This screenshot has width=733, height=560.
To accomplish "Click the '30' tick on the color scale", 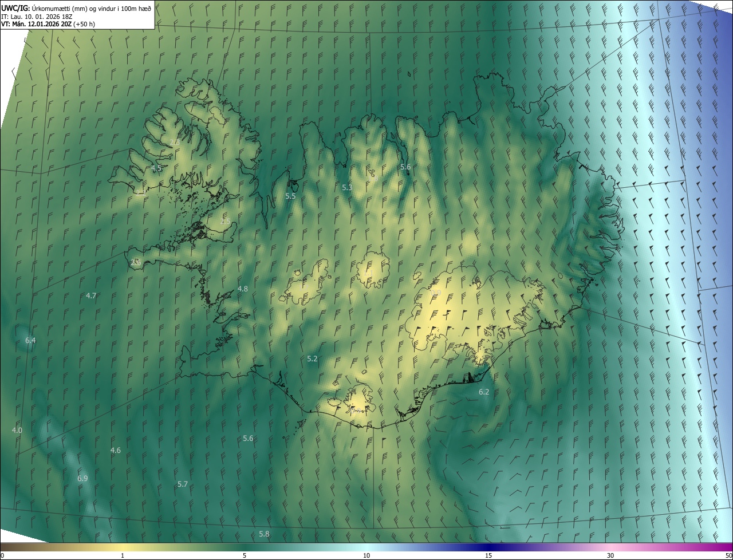I will pyautogui.click(x=610, y=555).
